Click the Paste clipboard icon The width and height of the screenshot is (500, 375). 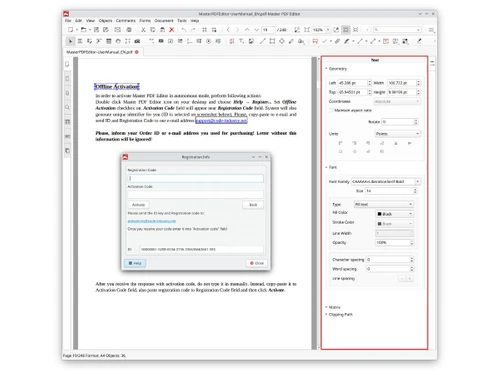(x=162, y=30)
